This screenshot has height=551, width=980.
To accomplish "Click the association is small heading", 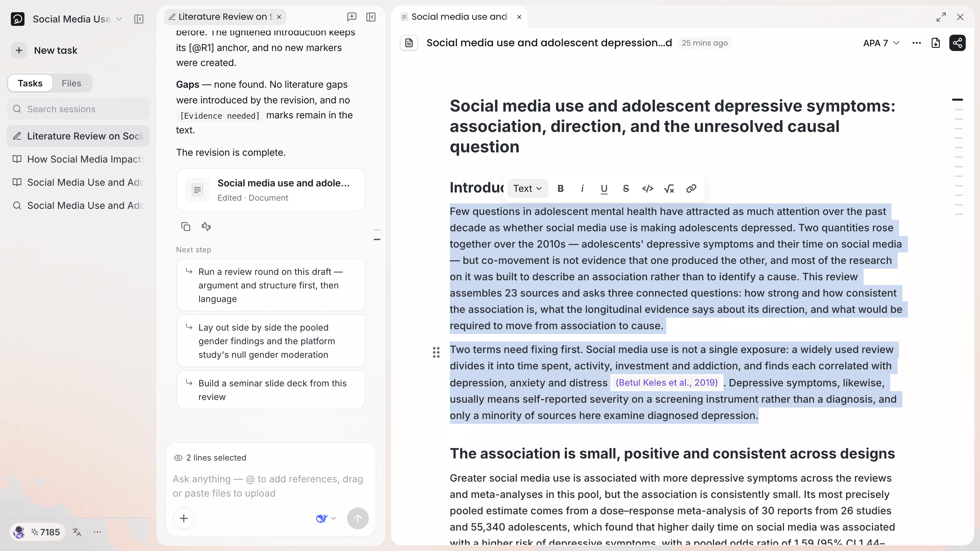I will coord(672,454).
